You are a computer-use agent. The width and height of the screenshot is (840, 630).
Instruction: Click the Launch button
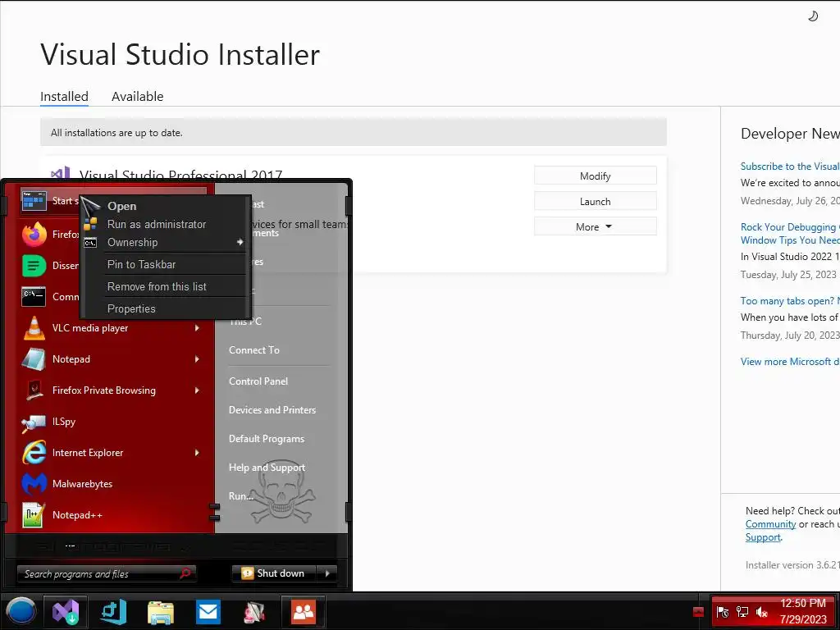coord(595,202)
